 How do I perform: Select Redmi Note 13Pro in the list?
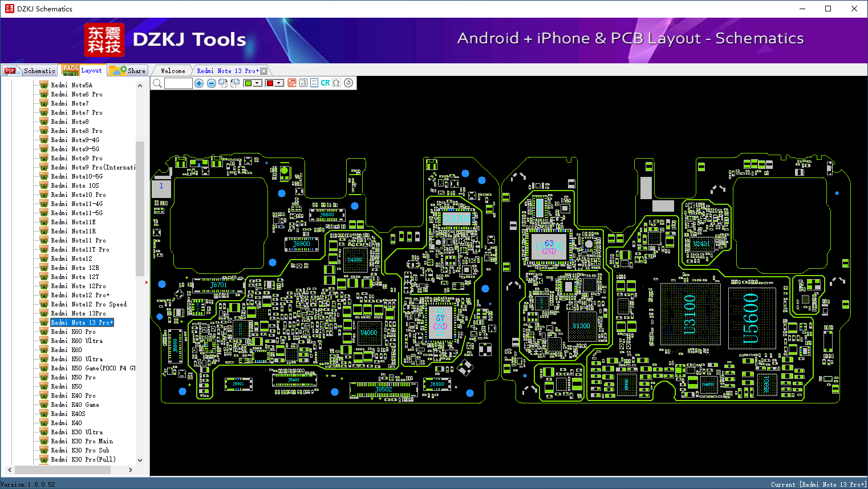pos(78,313)
